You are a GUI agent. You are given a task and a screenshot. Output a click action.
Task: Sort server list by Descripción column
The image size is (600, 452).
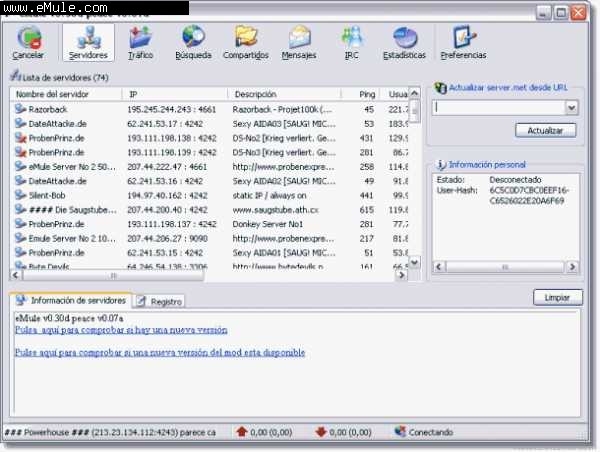[x=284, y=94]
